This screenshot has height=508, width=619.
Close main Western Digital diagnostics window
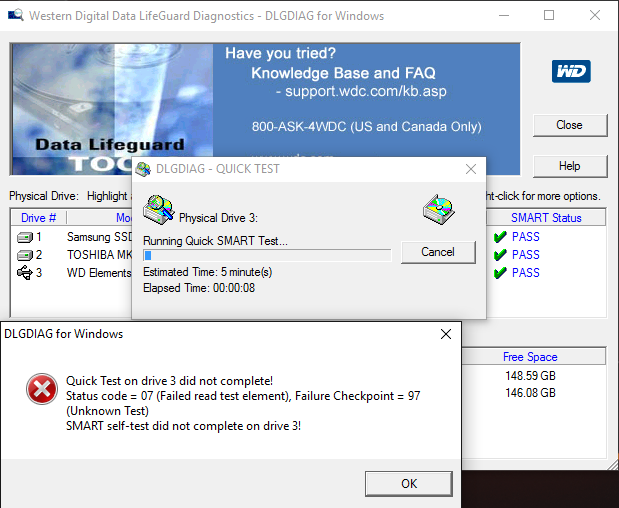[x=595, y=15]
